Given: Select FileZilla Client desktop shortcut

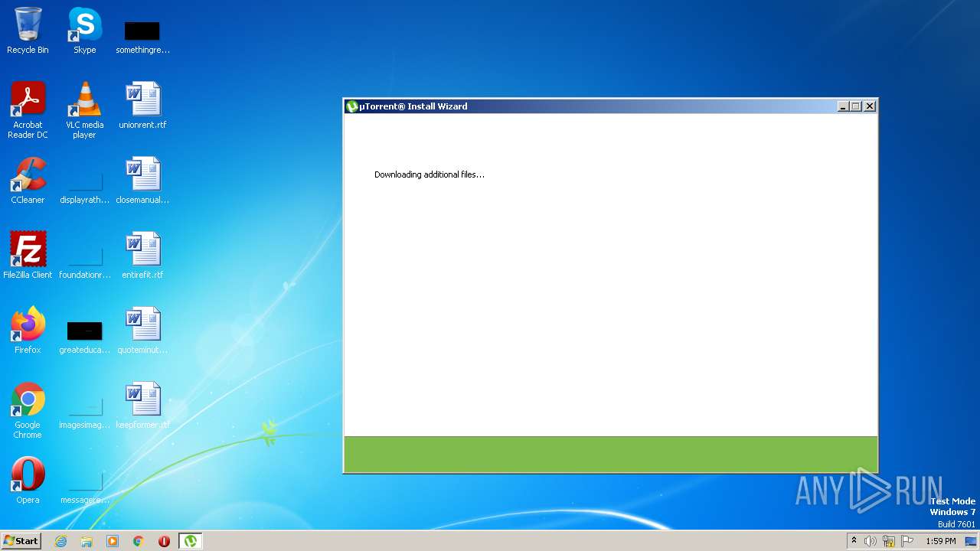Looking at the screenshot, I should tap(28, 256).
